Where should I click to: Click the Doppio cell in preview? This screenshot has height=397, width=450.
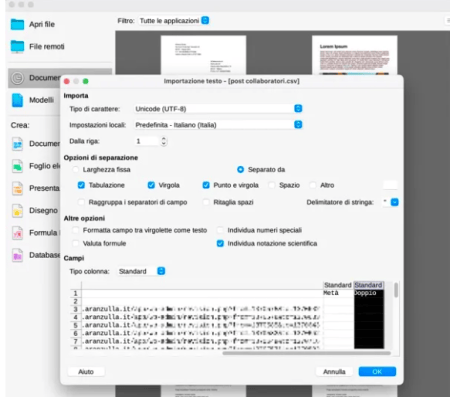[x=369, y=293]
